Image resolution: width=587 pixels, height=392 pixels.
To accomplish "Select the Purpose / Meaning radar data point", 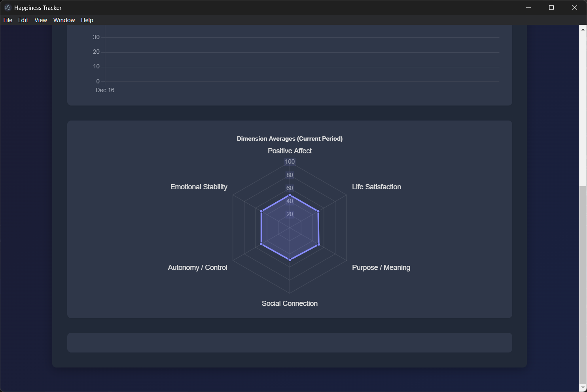I will (319, 245).
